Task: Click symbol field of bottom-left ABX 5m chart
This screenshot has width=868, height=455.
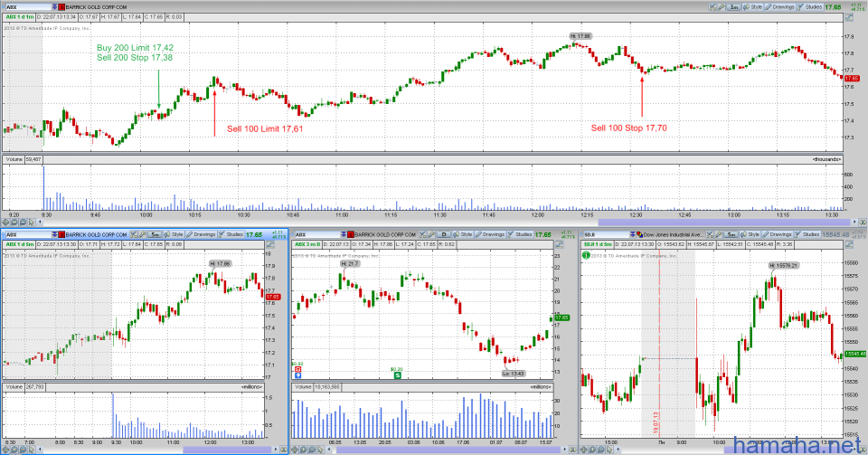Action: [29, 234]
